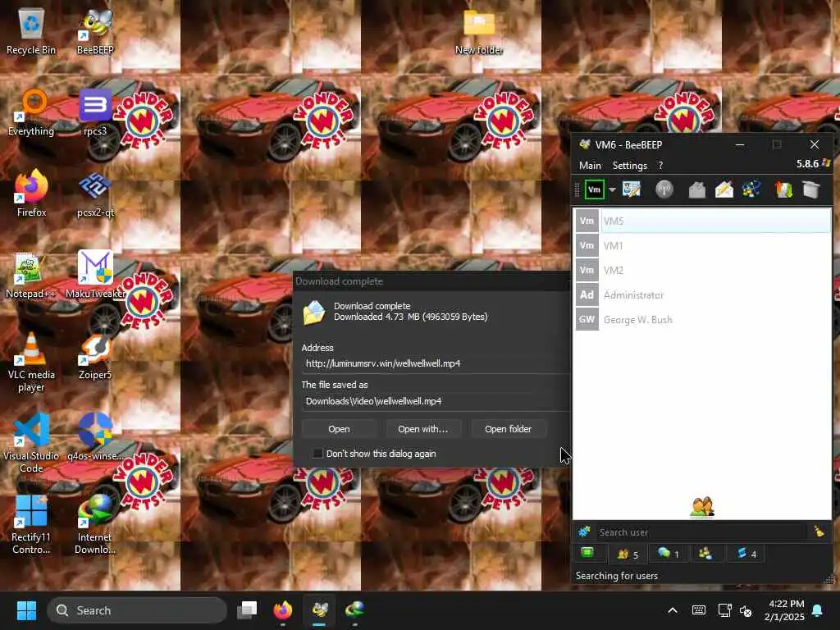Open the pcsx2-qt desktop icon

coord(95,194)
